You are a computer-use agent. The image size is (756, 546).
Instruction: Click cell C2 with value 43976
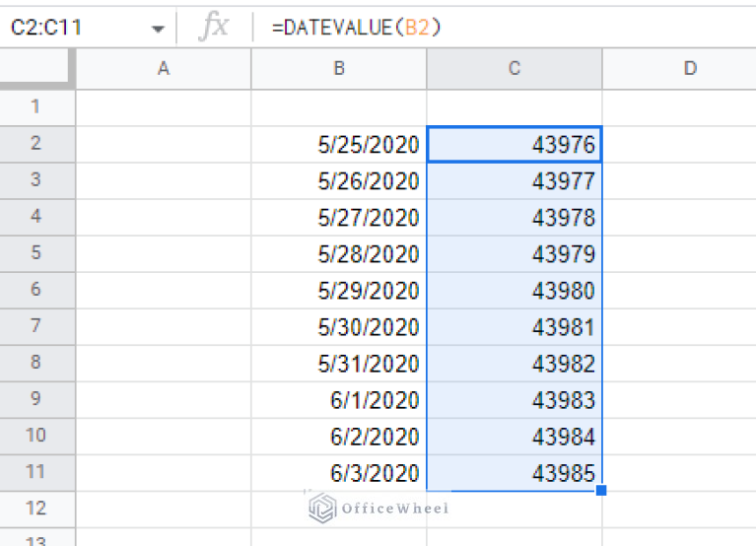515,145
